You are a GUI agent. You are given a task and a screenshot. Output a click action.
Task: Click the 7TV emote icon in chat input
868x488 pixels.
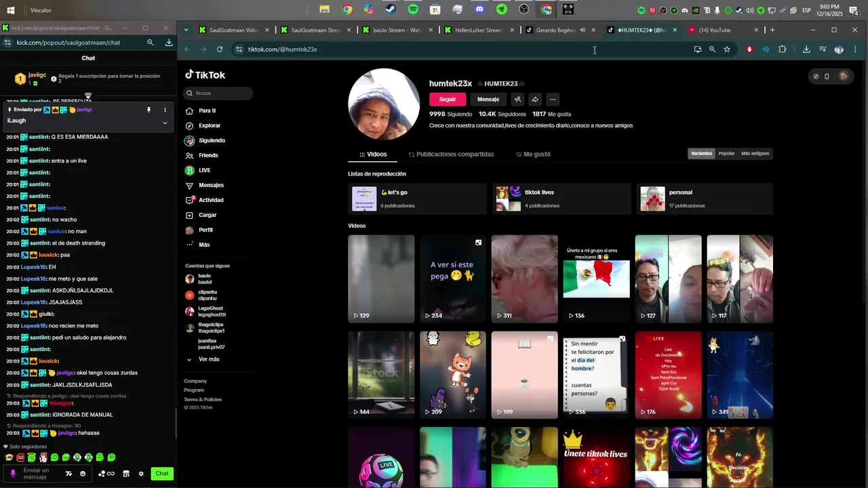pyautogui.click(x=68, y=474)
